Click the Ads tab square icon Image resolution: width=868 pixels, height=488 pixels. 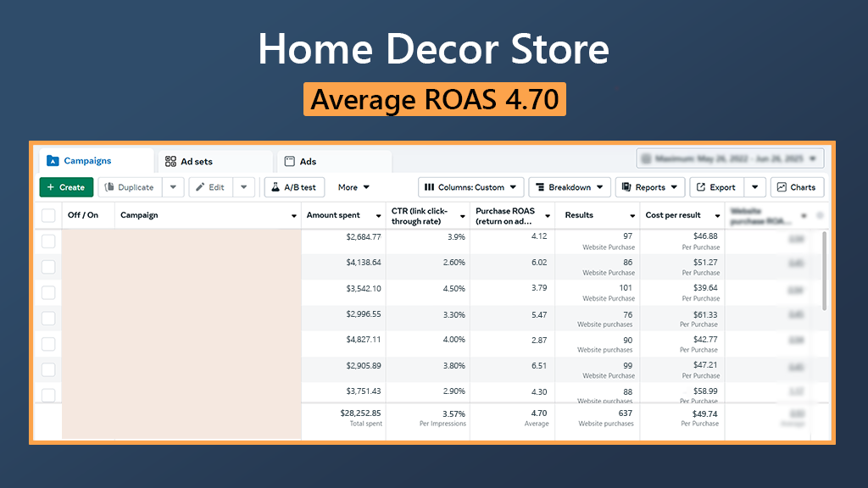click(289, 161)
